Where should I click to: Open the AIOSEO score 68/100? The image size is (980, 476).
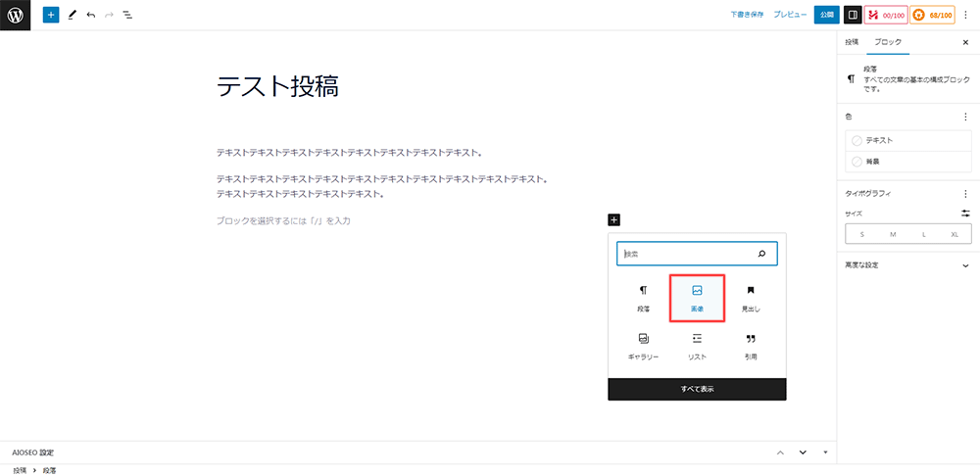(x=933, y=15)
